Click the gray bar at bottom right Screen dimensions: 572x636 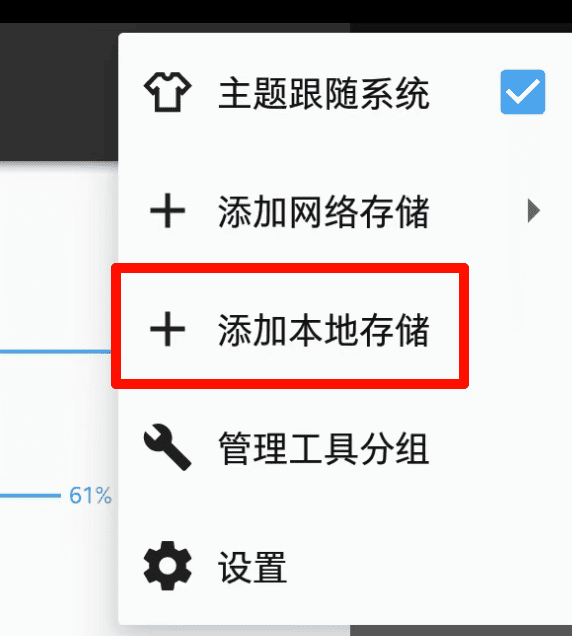[461, 631]
